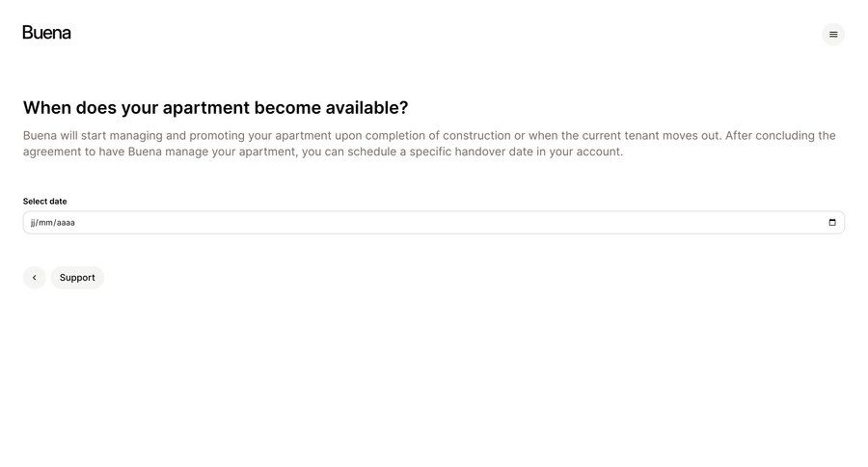Viewport: 868px width, 467px height.
Task: Return to the previous step with back arrow
Action: 35,278
